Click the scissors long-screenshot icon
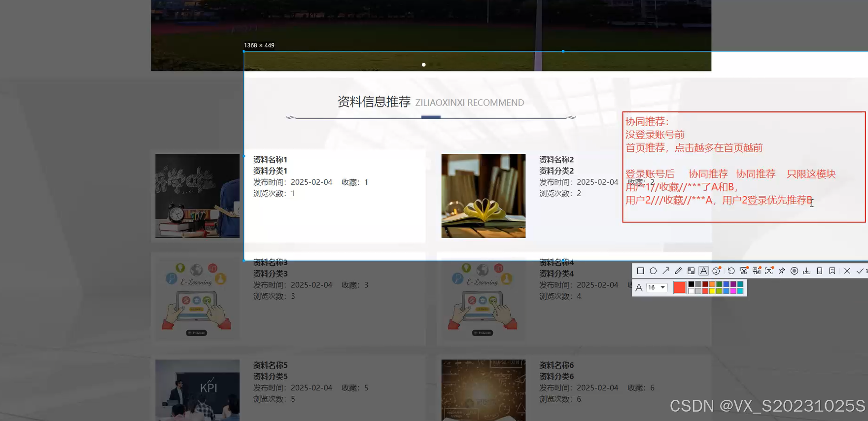Image resolution: width=868 pixels, height=421 pixels. (744, 271)
